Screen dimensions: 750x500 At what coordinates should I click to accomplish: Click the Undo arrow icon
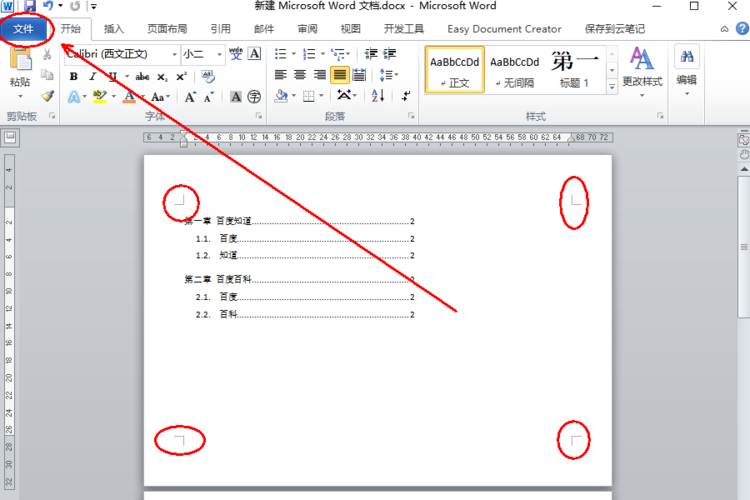[48, 6]
